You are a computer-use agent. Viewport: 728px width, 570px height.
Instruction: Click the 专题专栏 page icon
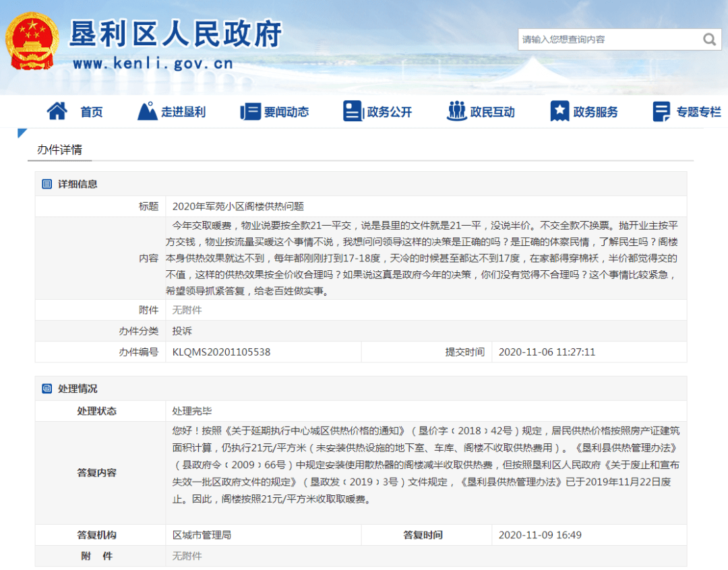pyautogui.click(x=661, y=112)
